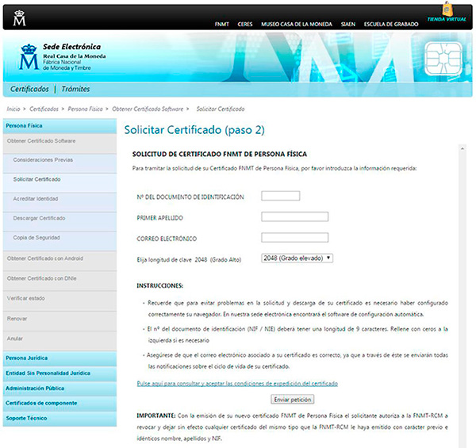Open Verificar estado in sidebar
Image resolution: width=476 pixels, height=448 pixels.
59,301
